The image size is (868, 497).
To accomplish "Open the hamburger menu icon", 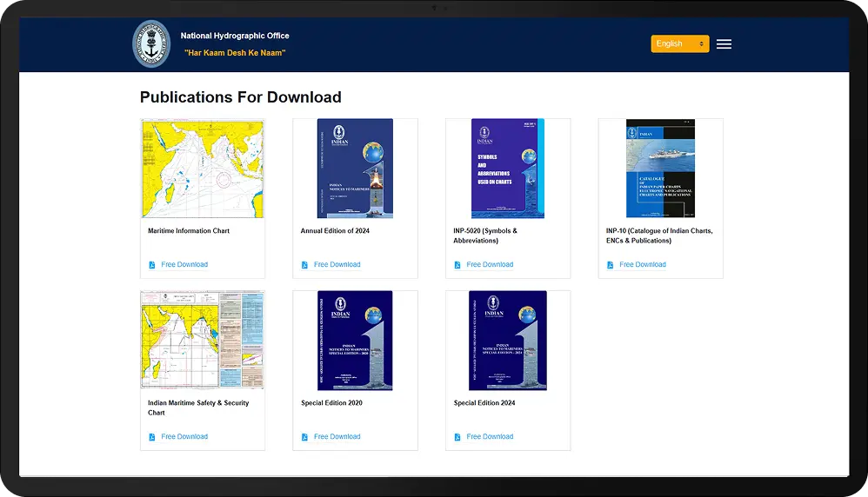I will tap(724, 44).
